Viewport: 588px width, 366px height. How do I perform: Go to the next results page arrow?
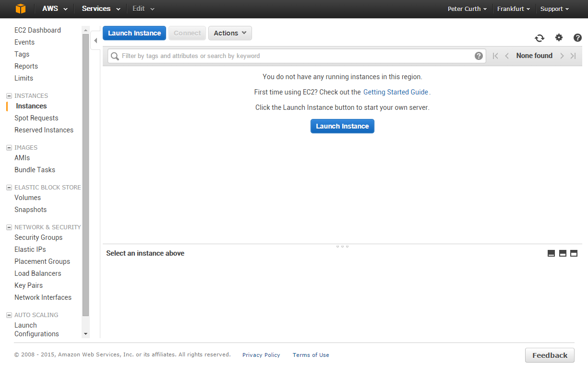coord(562,56)
